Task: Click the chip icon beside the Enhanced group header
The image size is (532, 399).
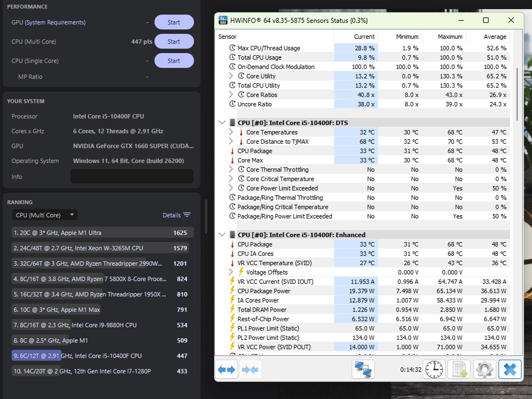Action: pos(232,235)
